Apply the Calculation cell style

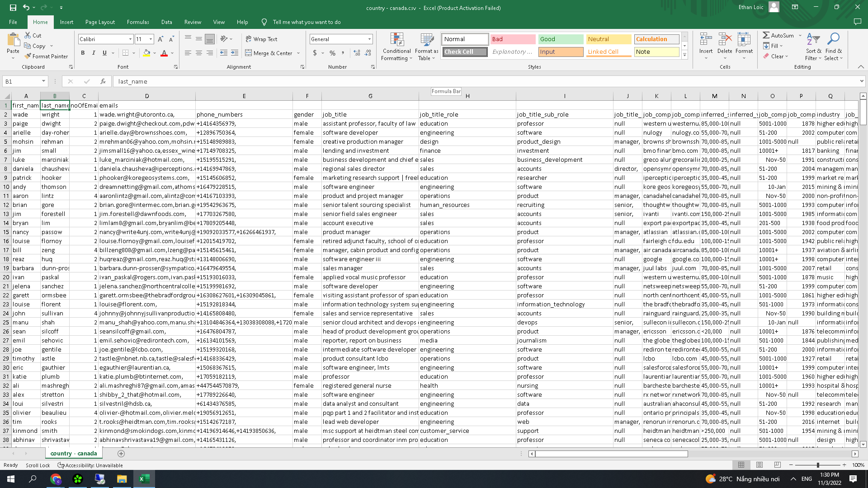click(x=656, y=39)
